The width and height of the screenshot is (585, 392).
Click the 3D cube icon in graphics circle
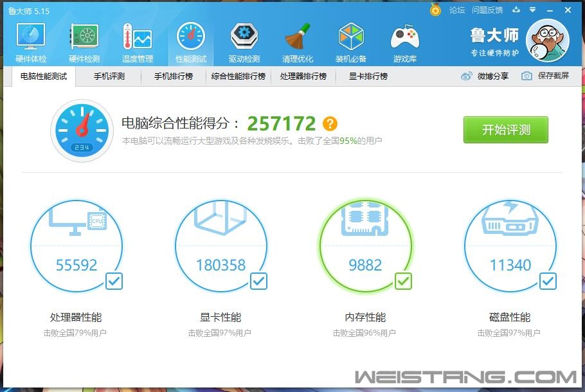(x=220, y=217)
